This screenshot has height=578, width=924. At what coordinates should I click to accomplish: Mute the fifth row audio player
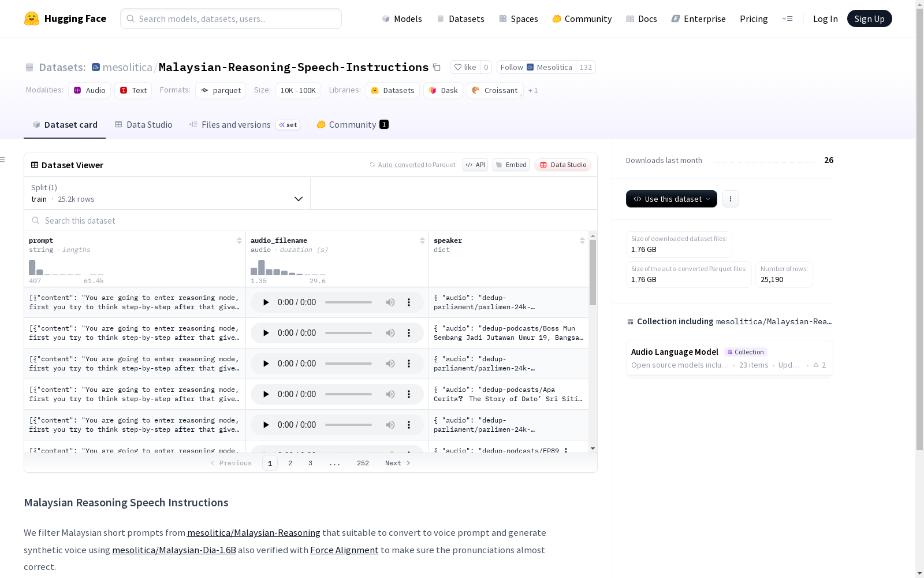pyautogui.click(x=390, y=425)
